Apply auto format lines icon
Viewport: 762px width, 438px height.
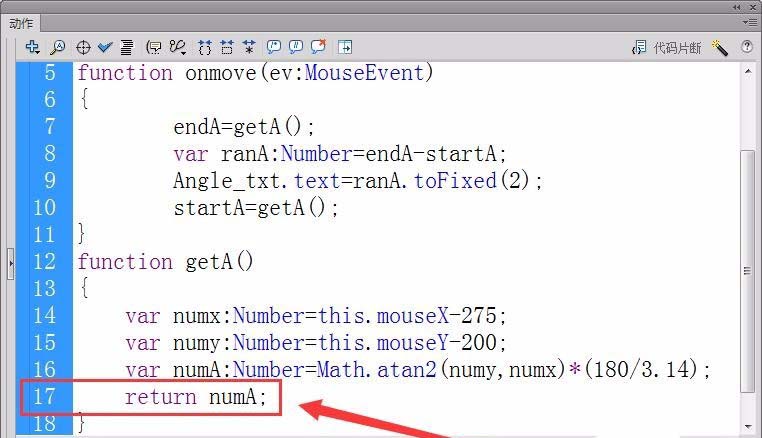tap(127, 47)
